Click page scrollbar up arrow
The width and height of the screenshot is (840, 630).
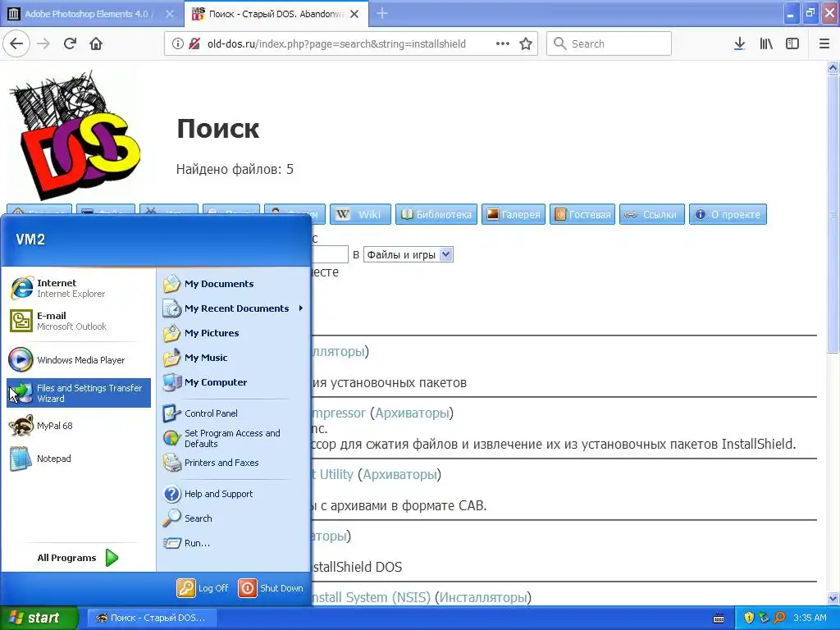point(833,67)
